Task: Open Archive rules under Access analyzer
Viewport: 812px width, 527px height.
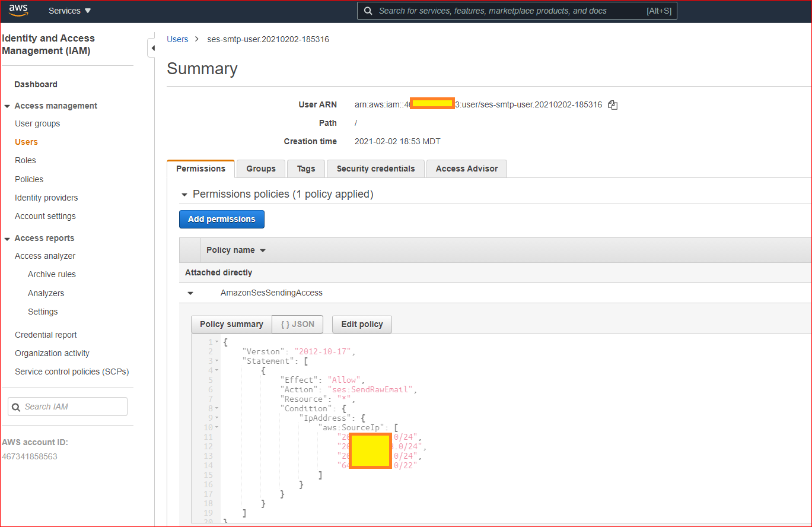Action: 52,274
